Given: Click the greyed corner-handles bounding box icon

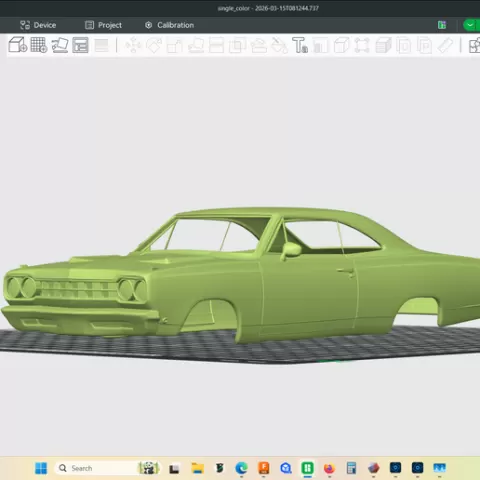Looking at the screenshot, I should (x=362, y=45).
